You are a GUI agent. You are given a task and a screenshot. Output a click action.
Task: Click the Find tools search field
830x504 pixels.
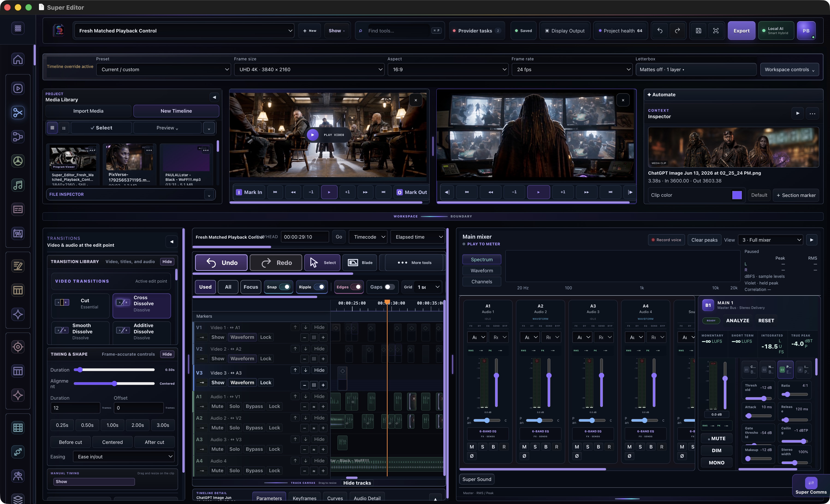pyautogui.click(x=398, y=31)
